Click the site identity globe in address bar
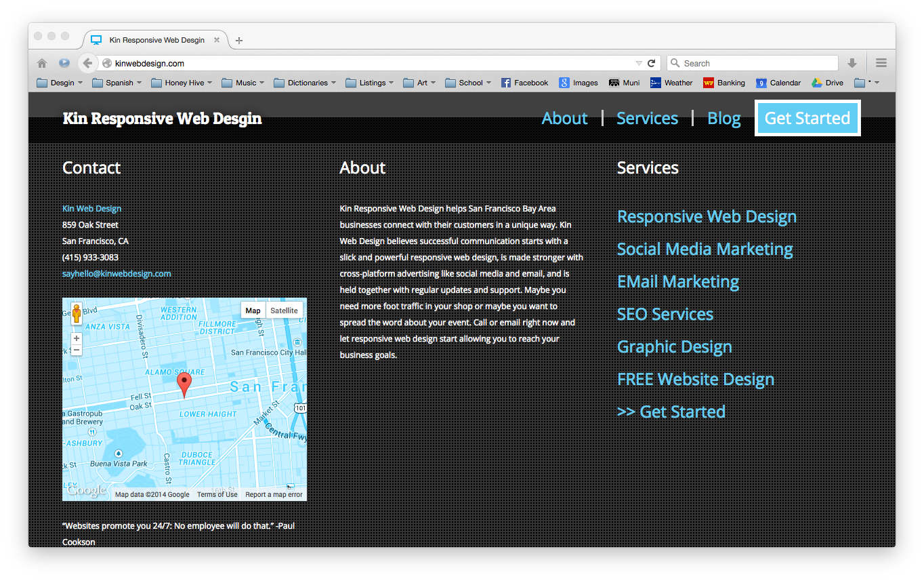Screen dimensions: 924x581 106,63
